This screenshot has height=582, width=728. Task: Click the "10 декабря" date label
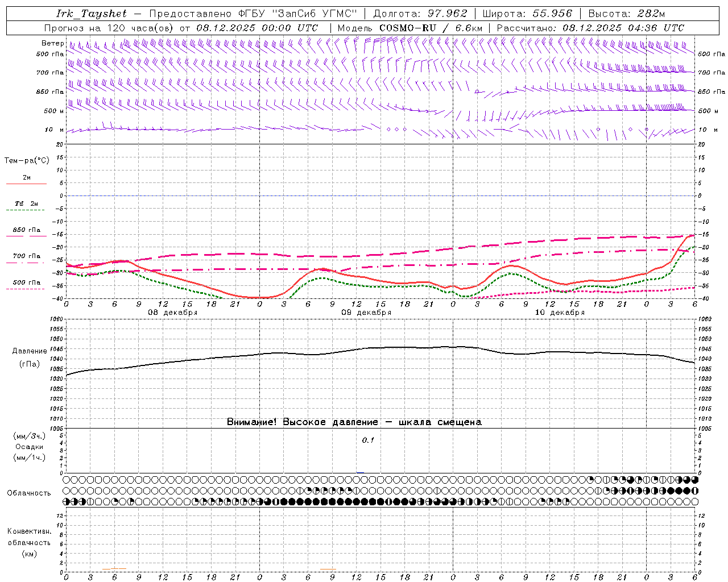point(560,313)
